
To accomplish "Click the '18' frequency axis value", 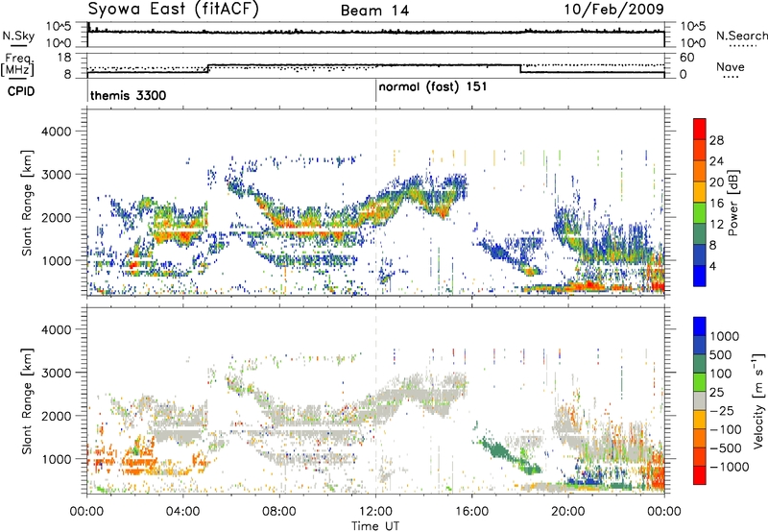I will 64,58.
